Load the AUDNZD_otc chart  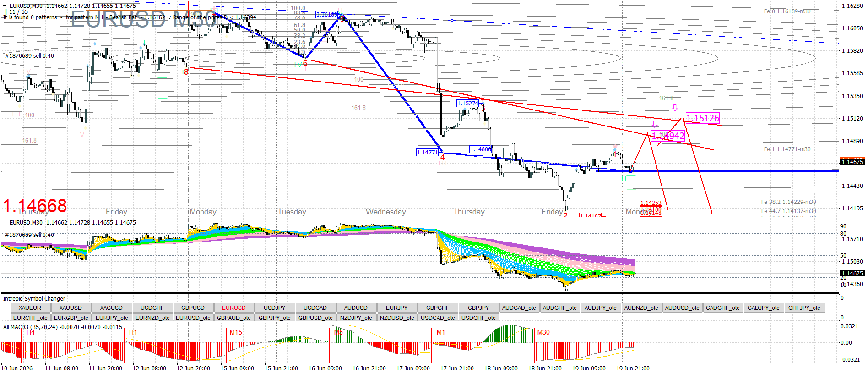tap(641, 308)
